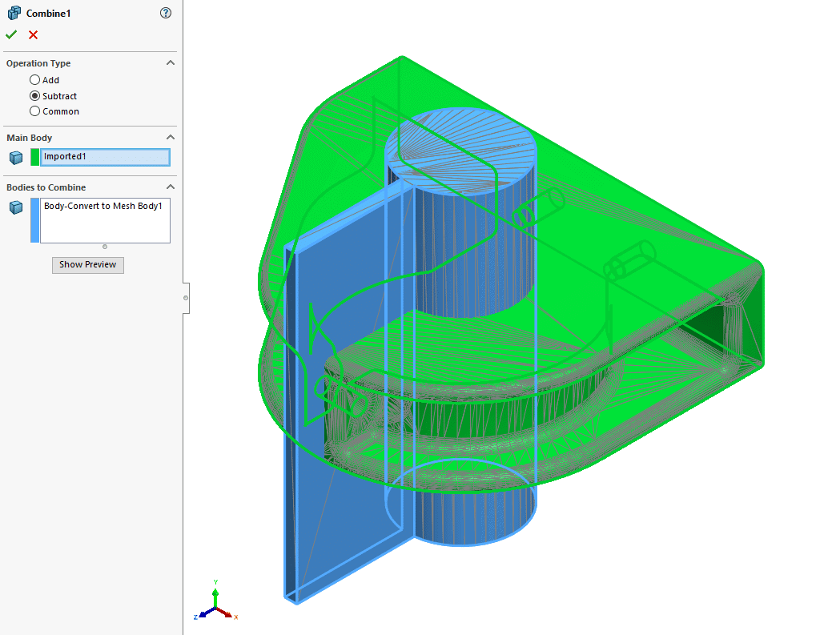Select the Add operation type
This screenshot has height=635, width=840.
pyautogui.click(x=34, y=80)
